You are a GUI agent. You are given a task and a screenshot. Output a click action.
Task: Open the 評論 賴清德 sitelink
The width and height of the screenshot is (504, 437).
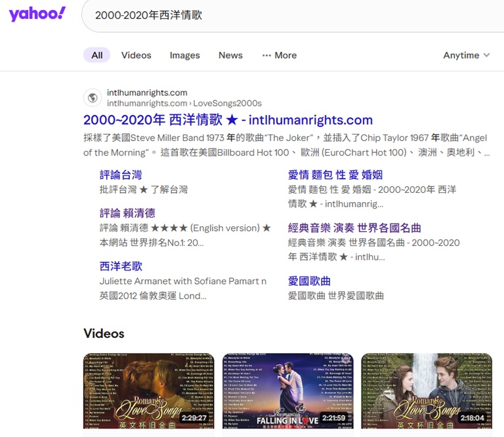[x=127, y=213]
